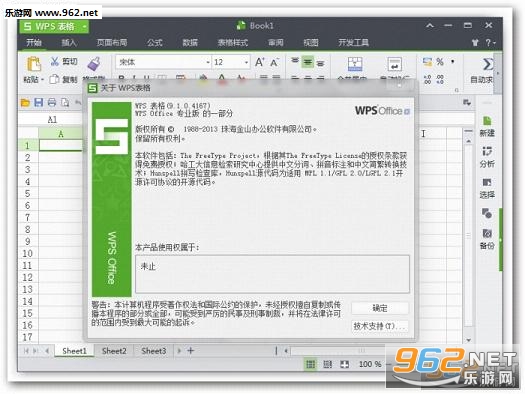Click the Merge and Center icon
The height and width of the screenshot is (394, 525).
[x=355, y=64]
